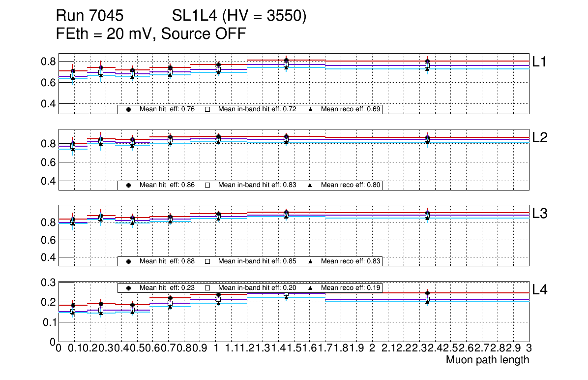
Task: Click the rightmost data point in L2 plot
Action: click(427, 138)
